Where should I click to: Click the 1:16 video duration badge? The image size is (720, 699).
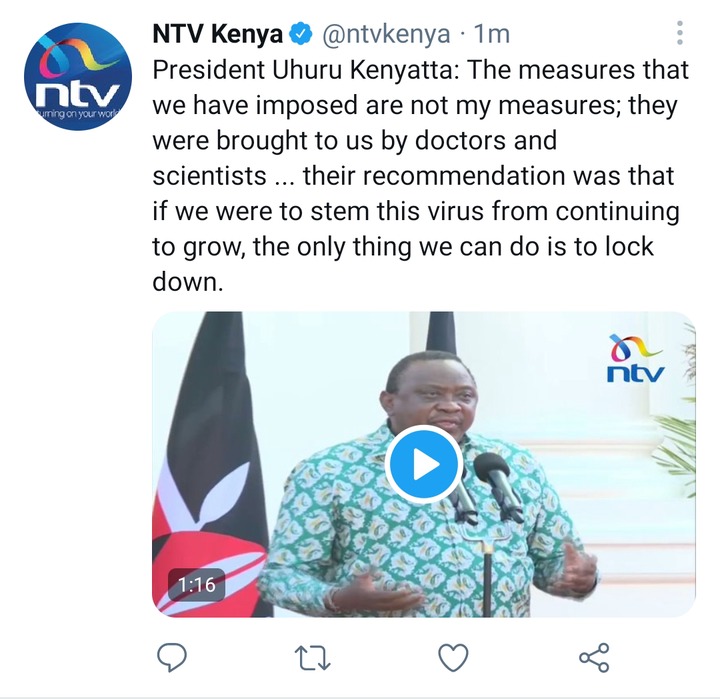click(197, 585)
